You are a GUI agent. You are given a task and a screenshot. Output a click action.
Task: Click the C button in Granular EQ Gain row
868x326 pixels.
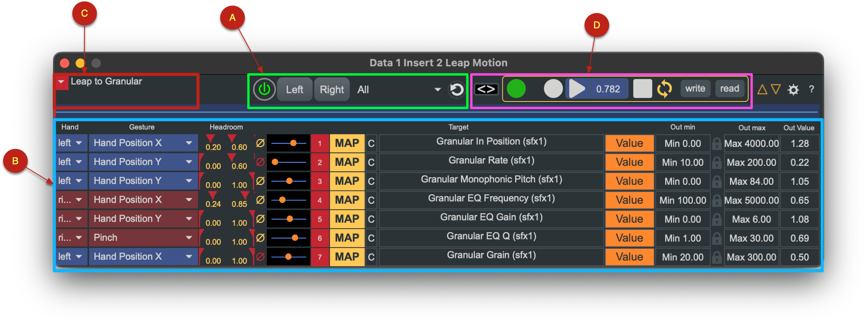371,219
